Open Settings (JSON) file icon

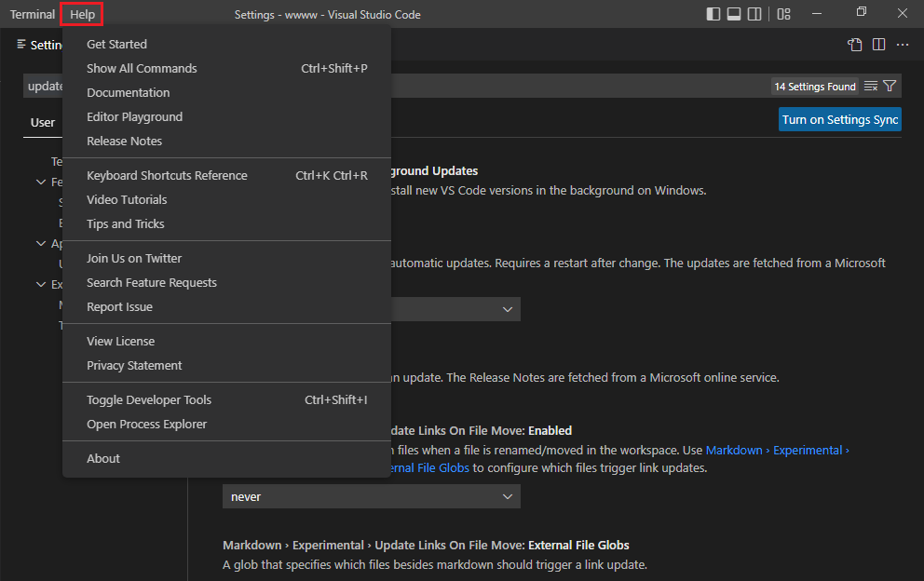(854, 45)
